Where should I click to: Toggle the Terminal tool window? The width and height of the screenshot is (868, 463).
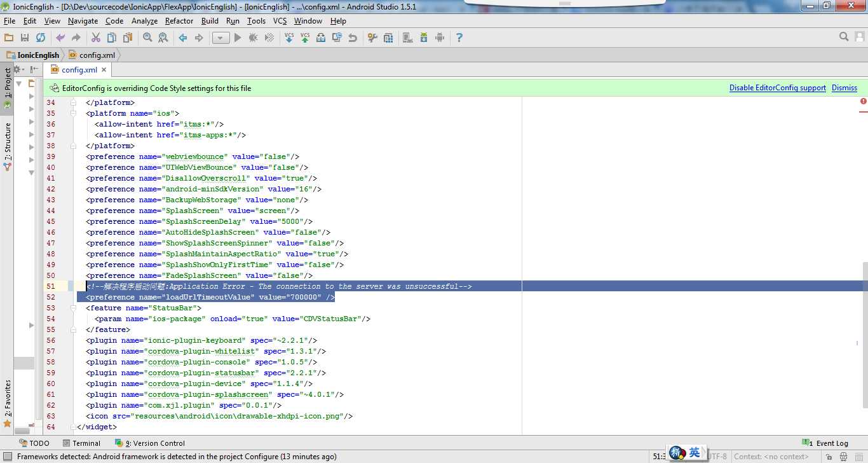pyautogui.click(x=81, y=443)
